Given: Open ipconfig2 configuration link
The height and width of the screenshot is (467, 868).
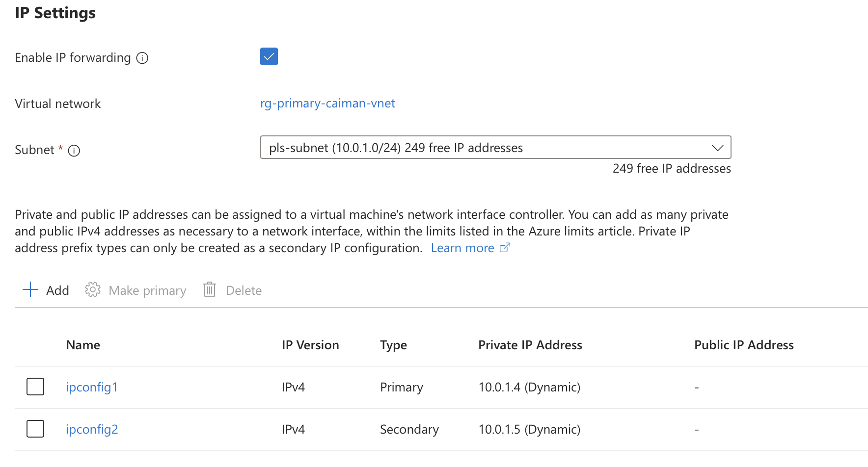Looking at the screenshot, I should (x=92, y=429).
